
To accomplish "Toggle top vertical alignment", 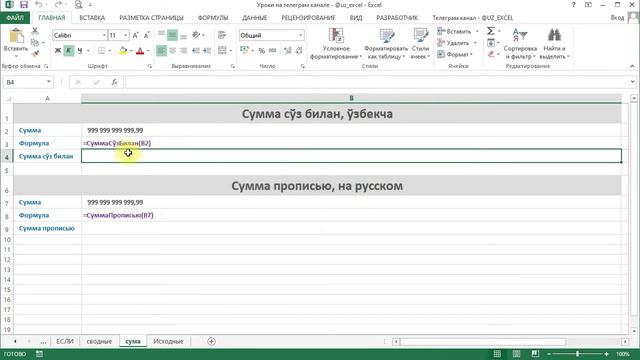I will pos(162,35).
